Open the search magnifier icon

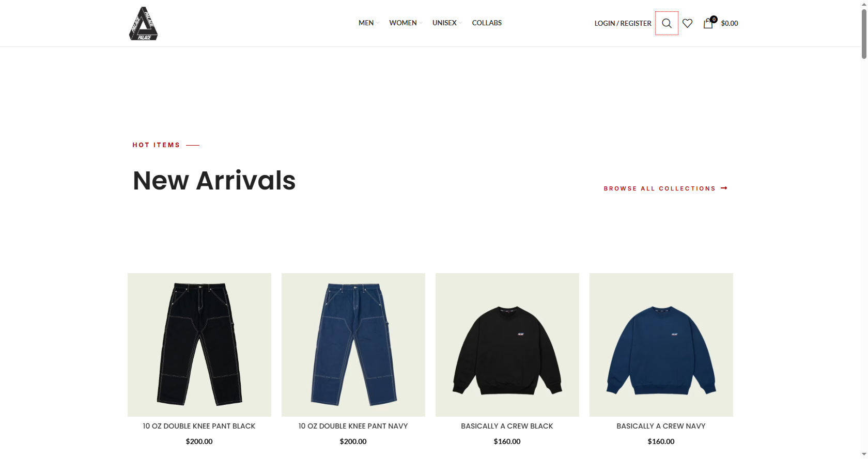pos(667,23)
